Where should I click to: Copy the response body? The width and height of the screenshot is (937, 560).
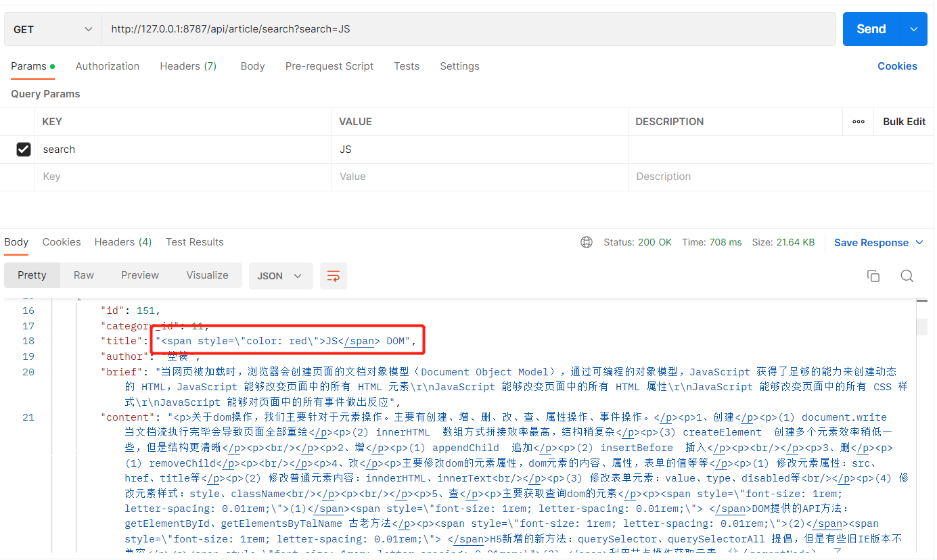(873, 276)
